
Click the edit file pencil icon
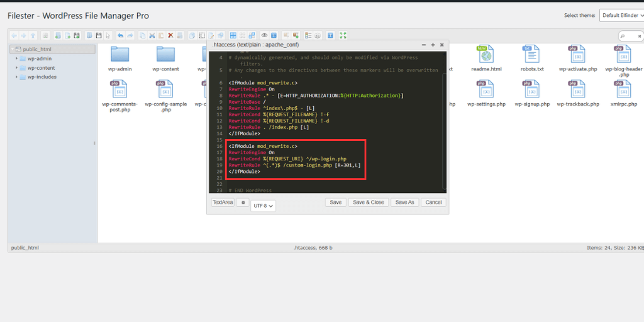pos(211,35)
